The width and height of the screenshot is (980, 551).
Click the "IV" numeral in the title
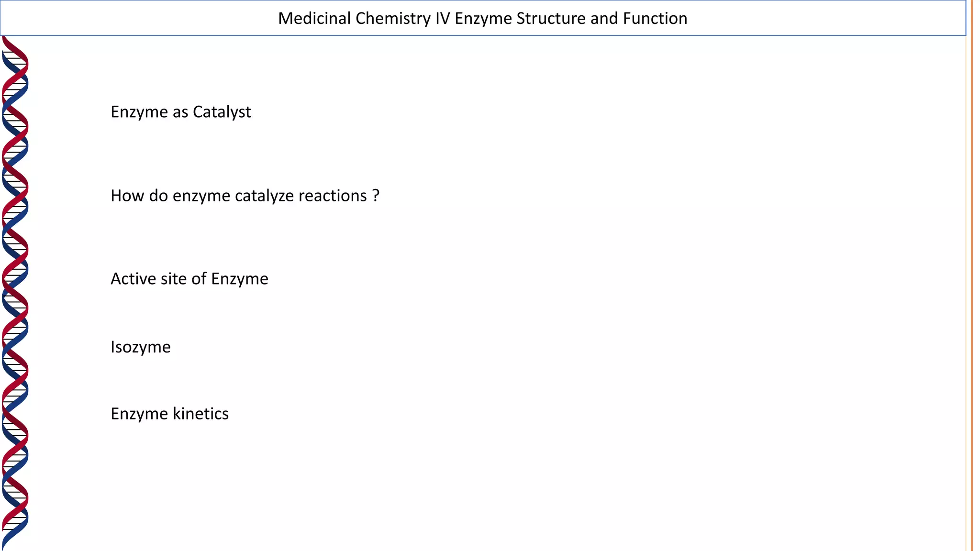coord(443,18)
